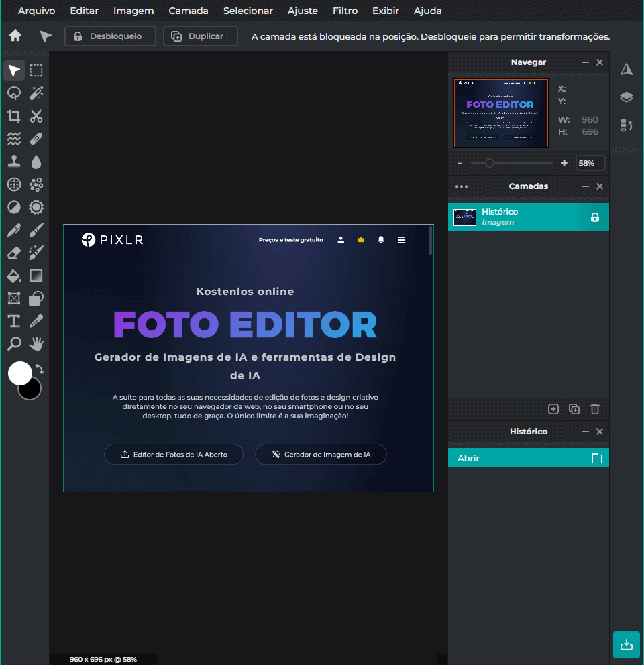Collapse the Navegar panel

tap(586, 62)
